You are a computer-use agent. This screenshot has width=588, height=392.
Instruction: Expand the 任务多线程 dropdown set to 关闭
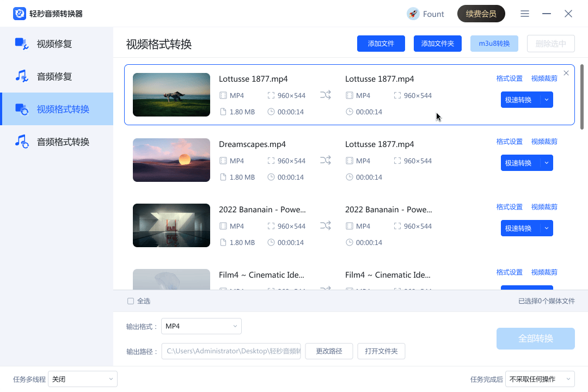click(x=82, y=379)
